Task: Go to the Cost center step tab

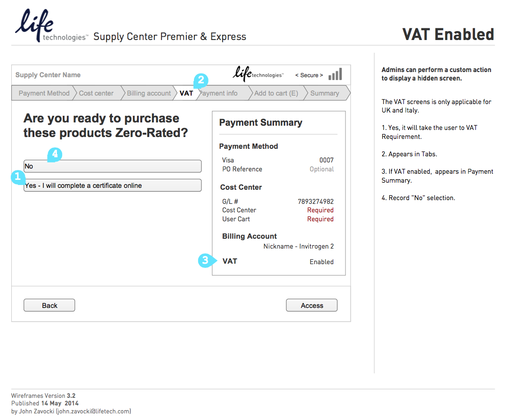Action: 97,93
